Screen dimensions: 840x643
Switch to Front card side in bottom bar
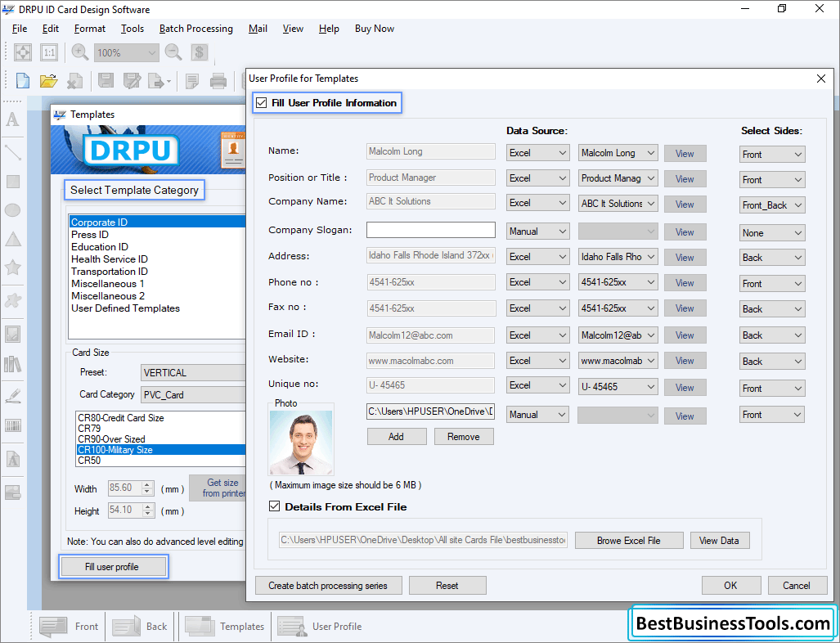click(x=69, y=627)
